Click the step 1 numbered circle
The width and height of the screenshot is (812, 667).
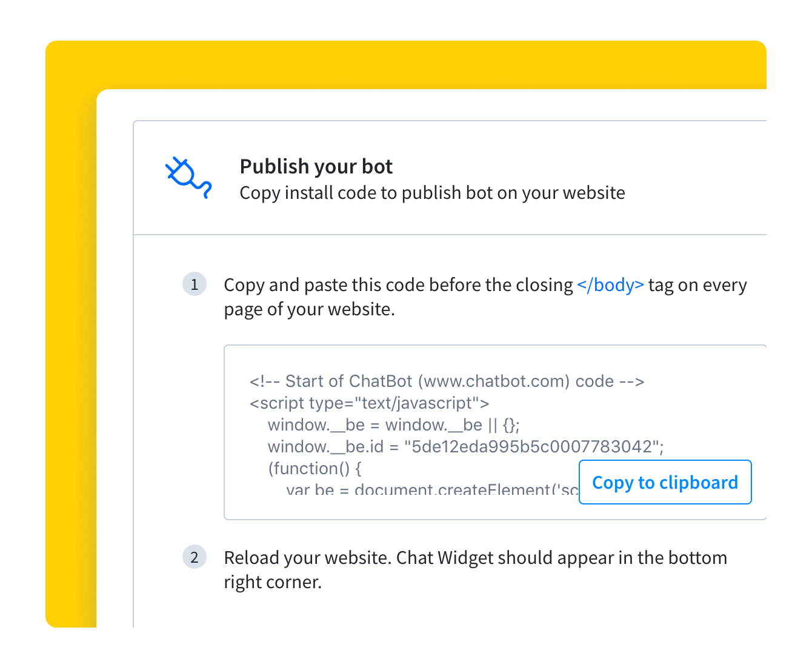click(x=195, y=284)
